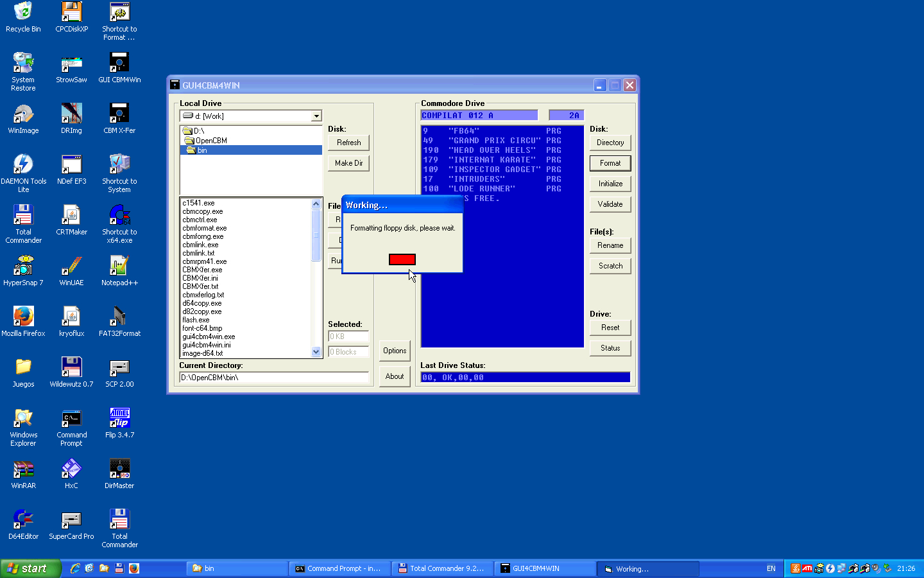Viewport: 924px width, 578px height.
Task: Launch Mozilla Firefox desktop icon
Action: [x=23, y=322]
